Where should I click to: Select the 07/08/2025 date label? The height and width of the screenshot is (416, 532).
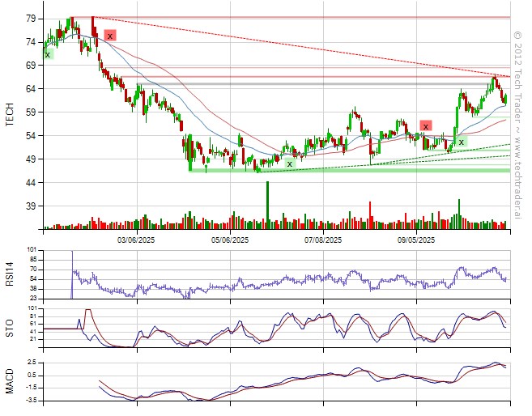(x=324, y=240)
